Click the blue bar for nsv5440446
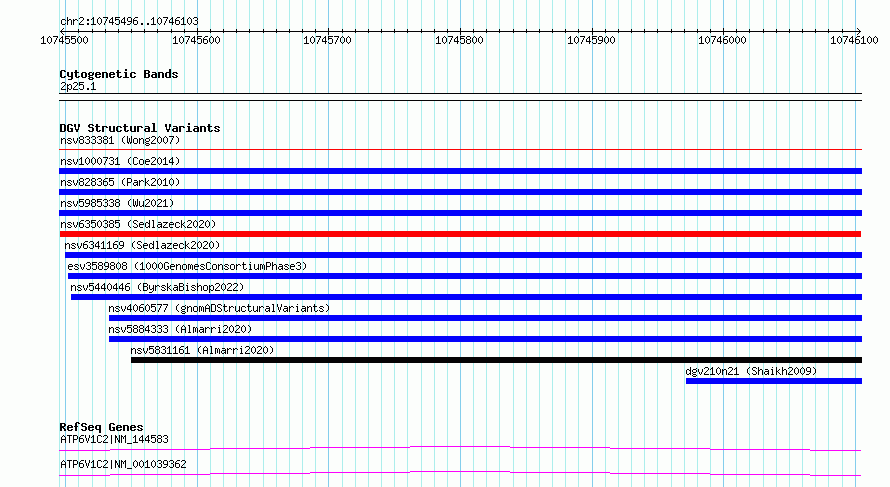 point(466,297)
